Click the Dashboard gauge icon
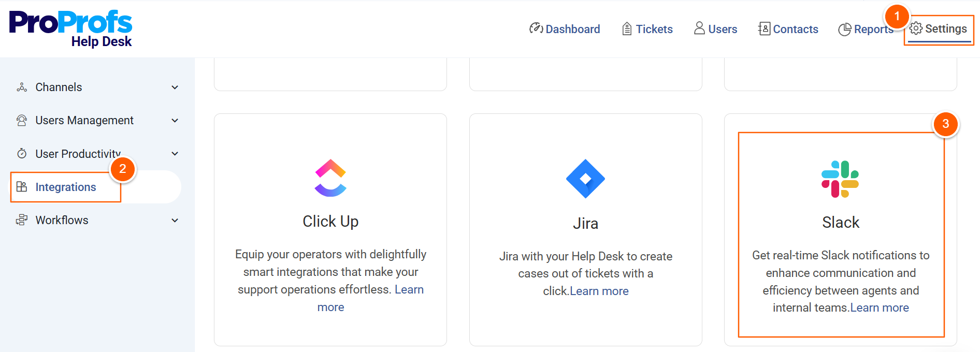 click(x=536, y=28)
